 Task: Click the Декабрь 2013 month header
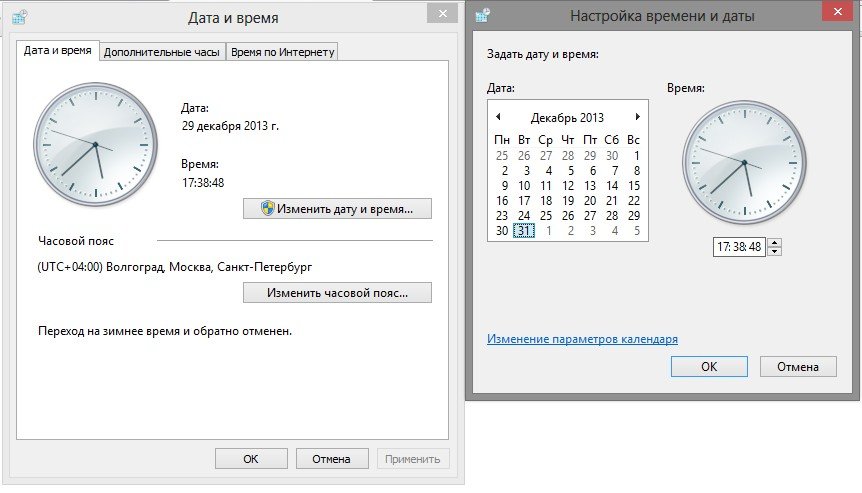click(x=567, y=117)
